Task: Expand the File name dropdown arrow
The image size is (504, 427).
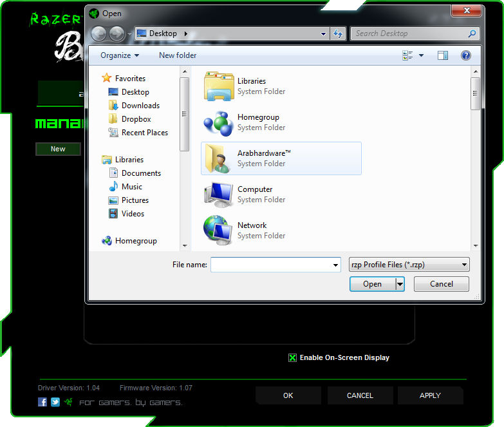Action: click(x=335, y=265)
